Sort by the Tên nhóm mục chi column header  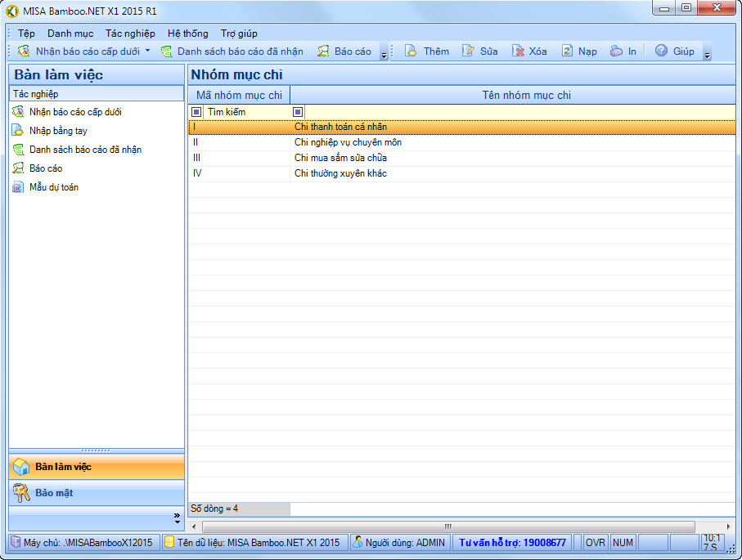[513, 95]
